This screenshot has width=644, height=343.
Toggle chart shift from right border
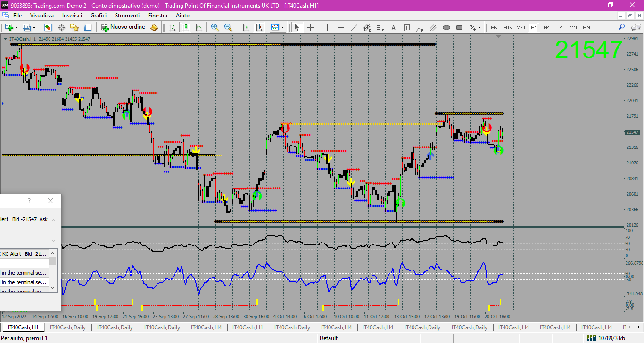coord(258,27)
